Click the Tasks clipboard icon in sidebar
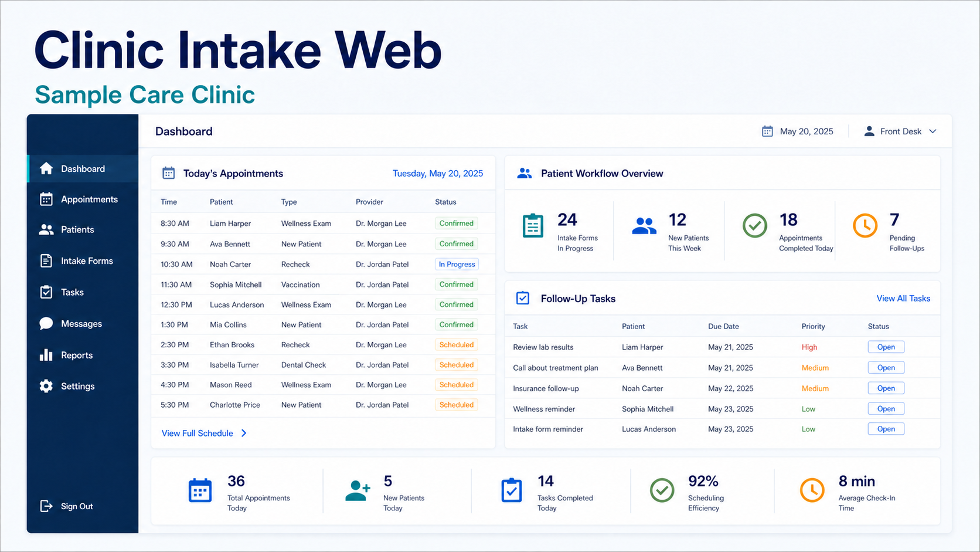The width and height of the screenshot is (980, 552). (46, 292)
